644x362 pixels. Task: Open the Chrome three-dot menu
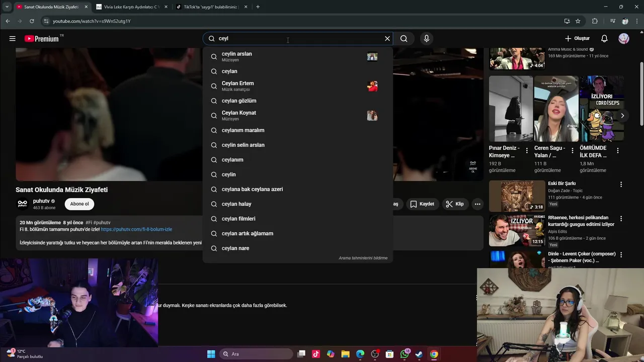(636, 21)
